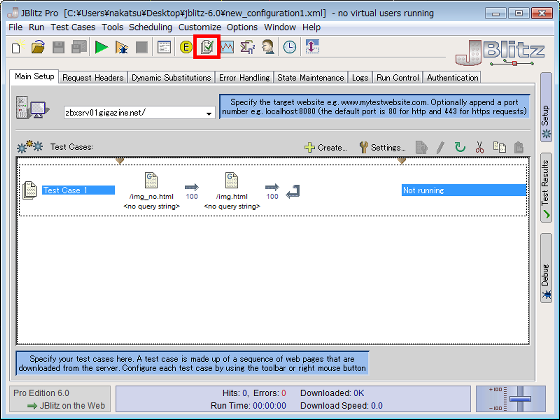The height and width of the screenshot is (420, 560).
Task: Open the Setup side panel tab
Action: tap(546, 107)
